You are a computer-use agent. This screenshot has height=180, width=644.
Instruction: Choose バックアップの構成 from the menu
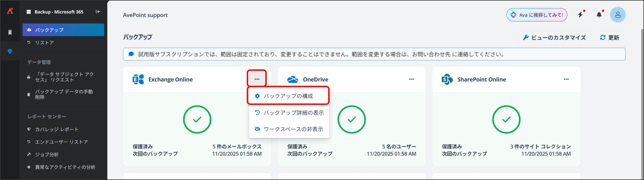coord(288,96)
